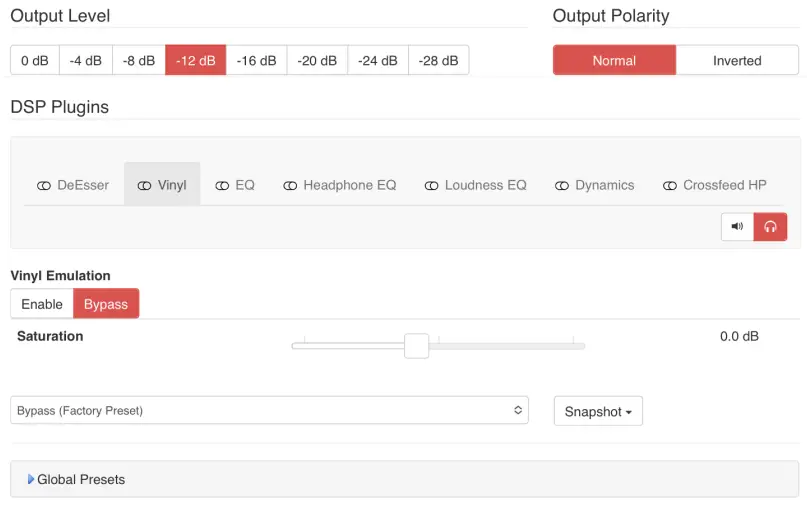The width and height of the screenshot is (807, 509).
Task: Click the Headphone EQ link icon
Action: click(x=291, y=186)
